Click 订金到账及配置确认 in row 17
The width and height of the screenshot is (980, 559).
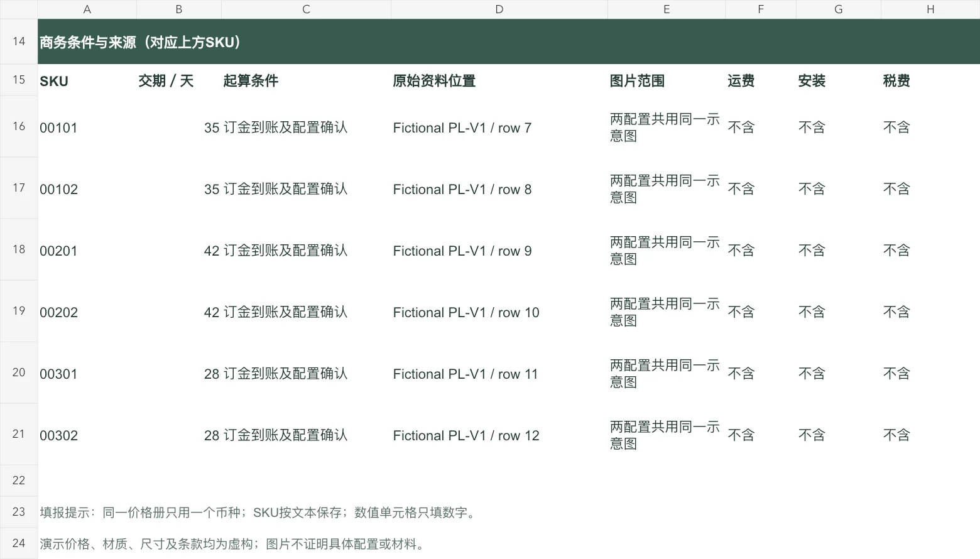tap(306, 188)
